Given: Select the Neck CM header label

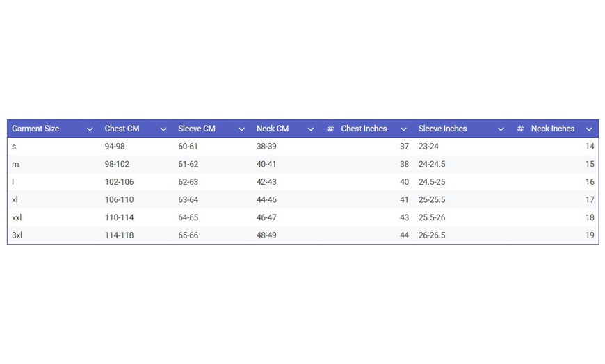Looking at the screenshot, I should point(273,129).
